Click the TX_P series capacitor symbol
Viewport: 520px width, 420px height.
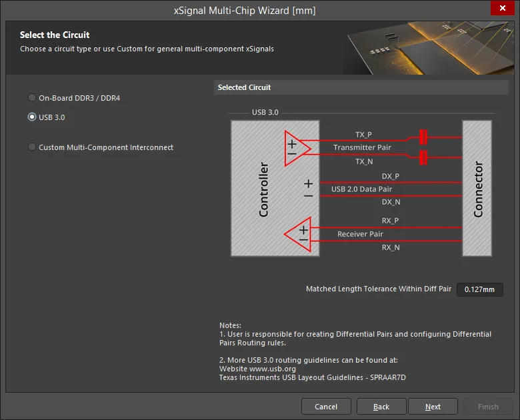[423, 137]
